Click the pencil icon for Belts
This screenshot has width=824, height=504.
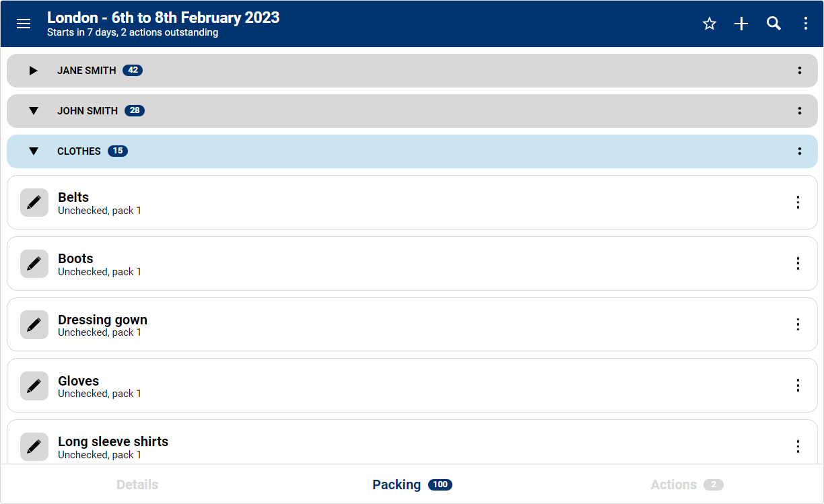click(x=34, y=203)
